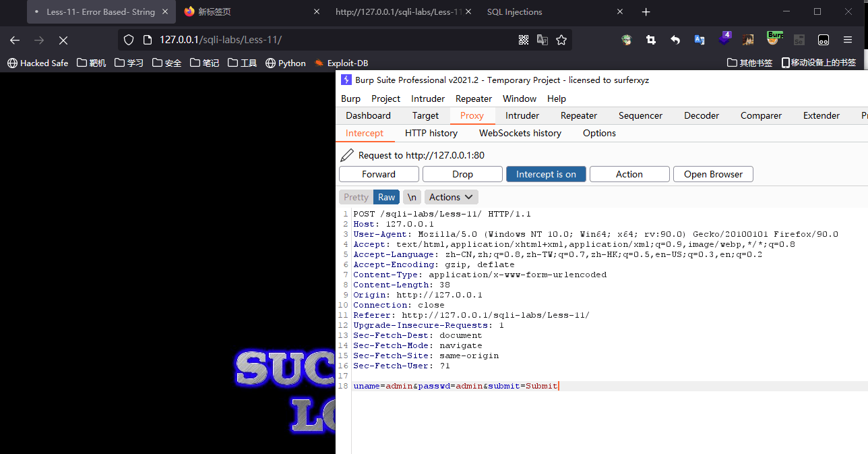
Task: Click the Open Browser button
Action: tap(713, 174)
